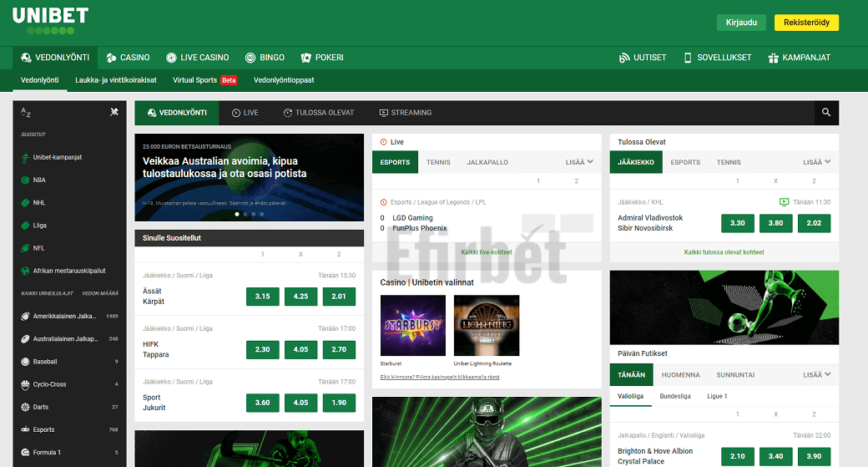Open Live Casino from main navigation
868x467 pixels.
(197, 58)
